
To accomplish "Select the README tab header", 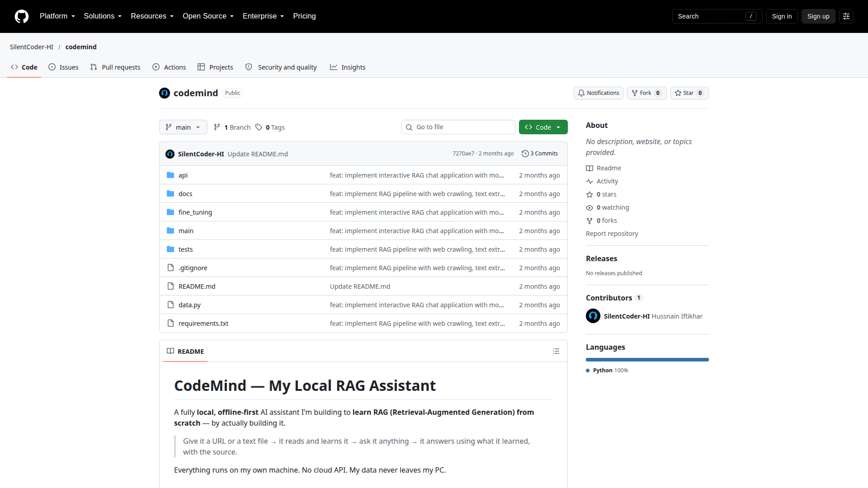I will [185, 351].
